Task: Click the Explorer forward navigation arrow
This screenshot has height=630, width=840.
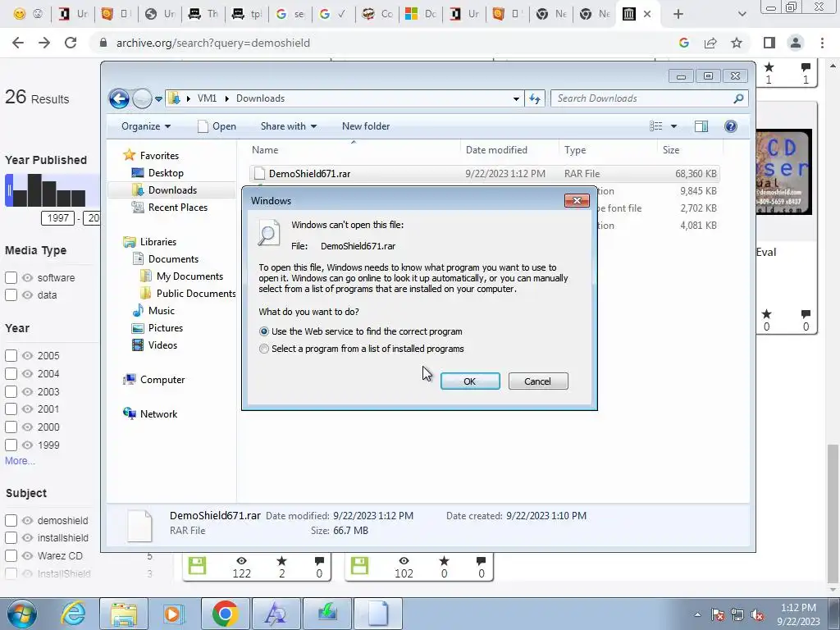Action: (142, 98)
